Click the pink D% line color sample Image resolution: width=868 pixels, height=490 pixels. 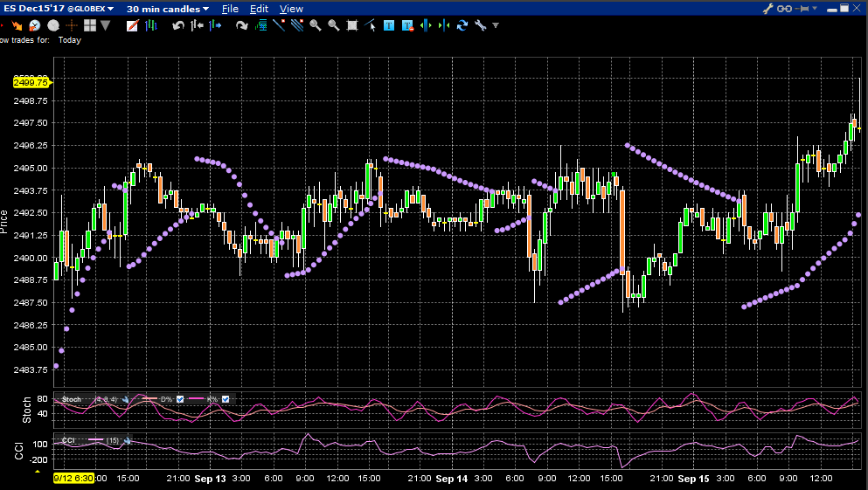coord(149,398)
